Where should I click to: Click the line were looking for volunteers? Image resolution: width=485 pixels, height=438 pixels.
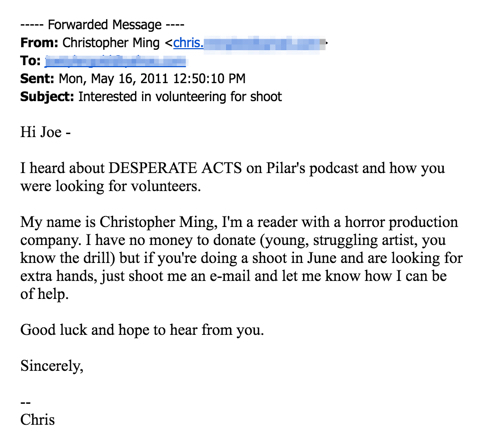111,186
